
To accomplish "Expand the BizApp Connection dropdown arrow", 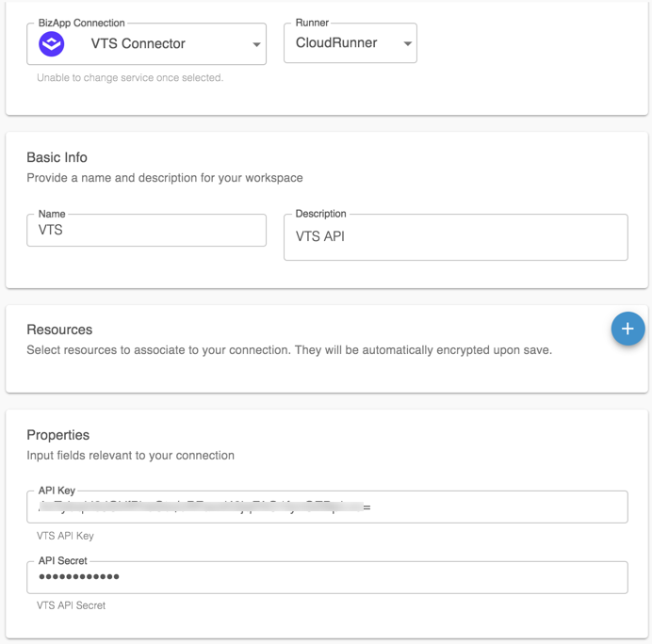I will 256,44.
